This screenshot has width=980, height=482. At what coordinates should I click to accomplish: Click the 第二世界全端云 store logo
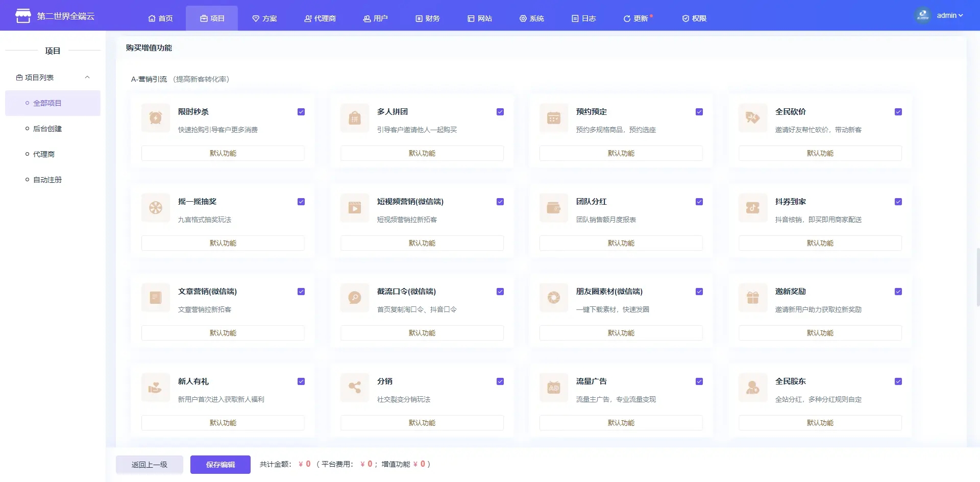(x=23, y=16)
